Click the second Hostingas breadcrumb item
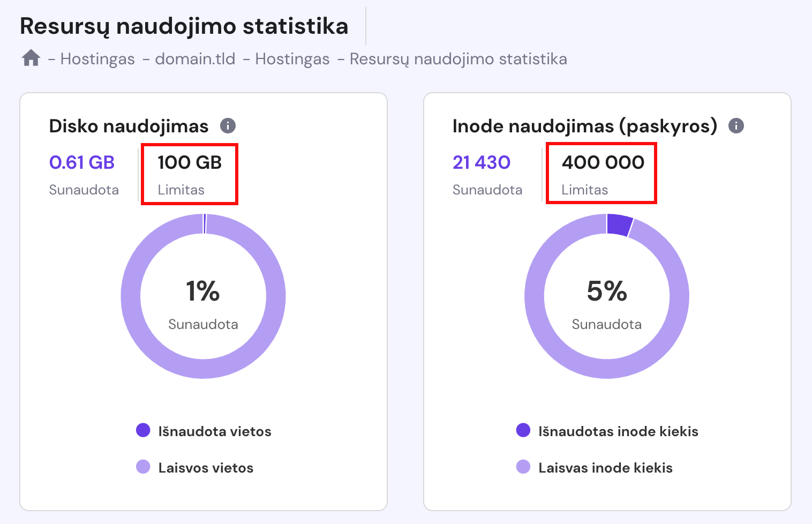Screen dimensions: 812x524 point(292,59)
